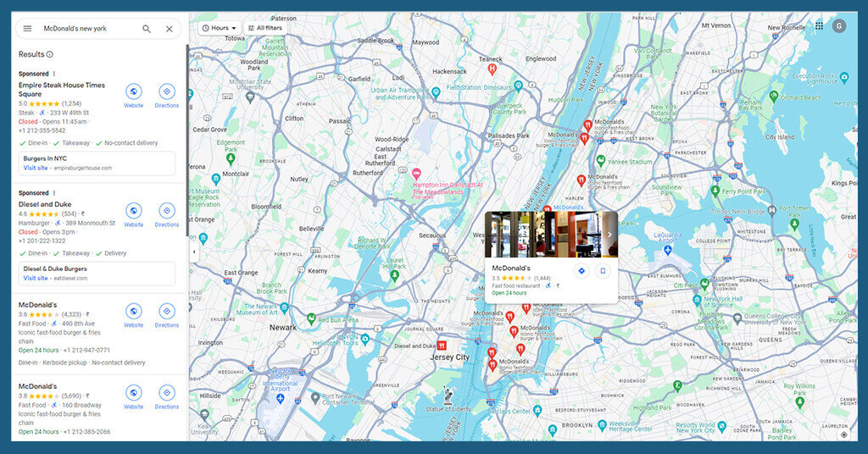Click the Diesel and Duke red map marker
Viewport: 868px width, 454px height.
coord(442,346)
